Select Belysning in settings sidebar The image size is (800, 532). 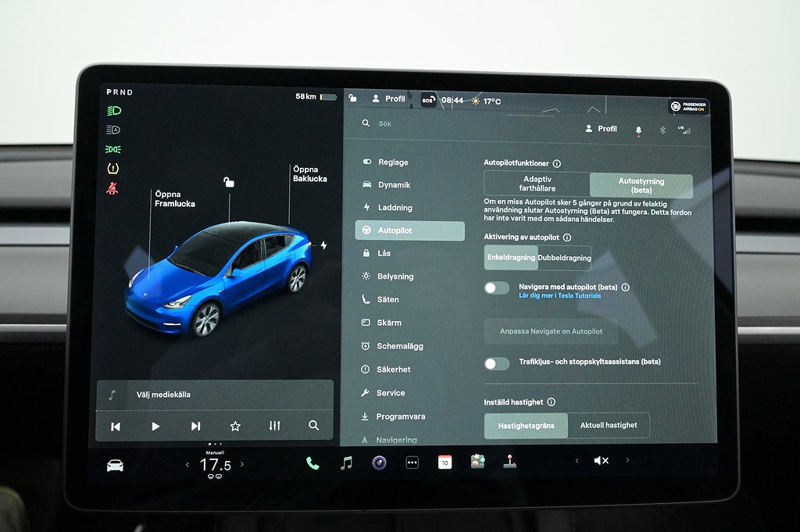[395, 277]
